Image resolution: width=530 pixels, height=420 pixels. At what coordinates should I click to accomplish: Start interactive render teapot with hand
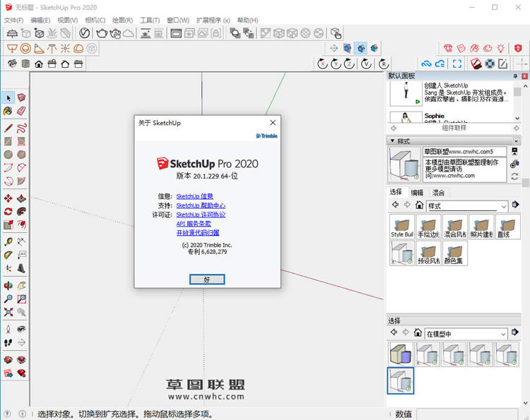point(115,33)
